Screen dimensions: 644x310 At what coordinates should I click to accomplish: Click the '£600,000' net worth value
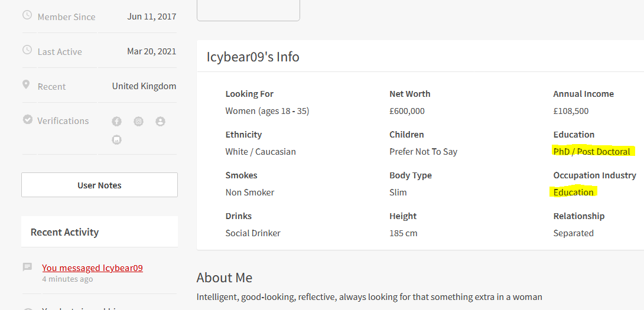click(407, 111)
